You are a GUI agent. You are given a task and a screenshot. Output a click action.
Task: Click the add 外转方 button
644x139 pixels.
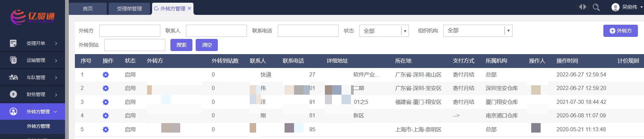620,31
